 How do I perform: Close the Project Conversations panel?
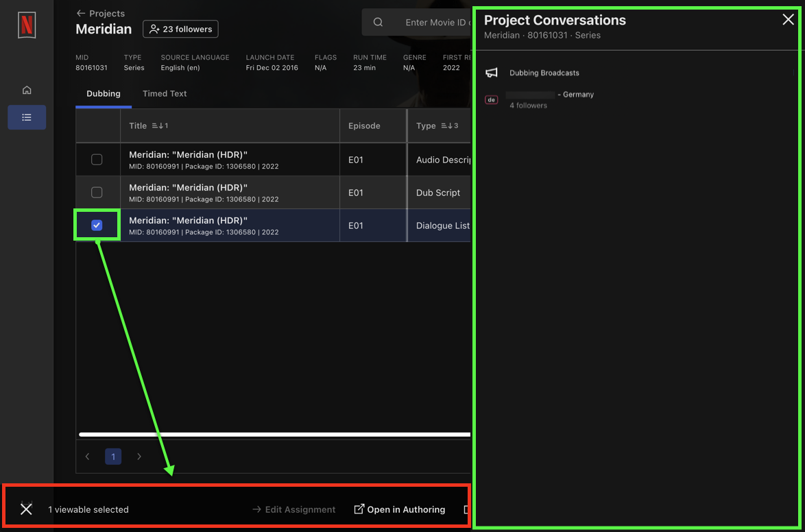(788, 20)
